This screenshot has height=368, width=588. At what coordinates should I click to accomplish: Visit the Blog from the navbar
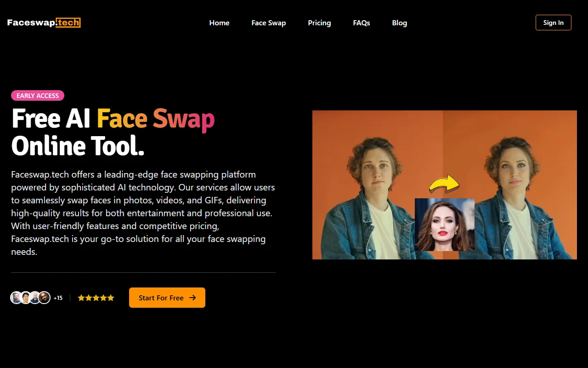(x=399, y=23)
